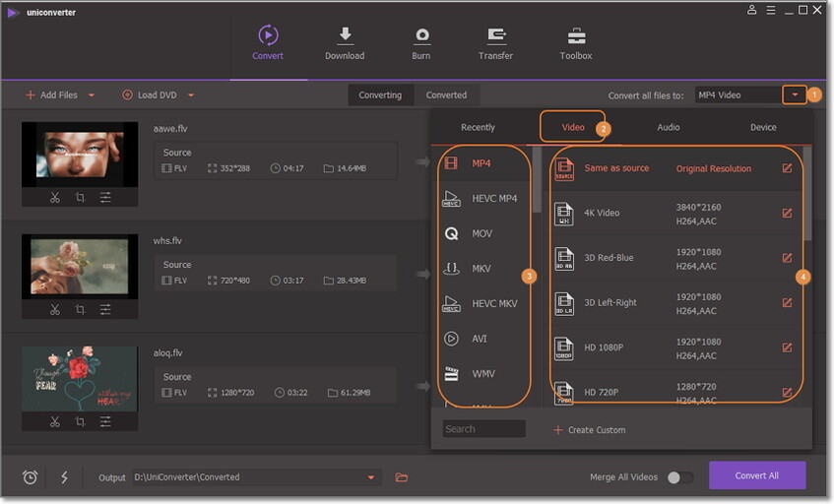Click the edit icon for 4K Video
Viewport: 834px width, 504px height.
coord(787,213)
